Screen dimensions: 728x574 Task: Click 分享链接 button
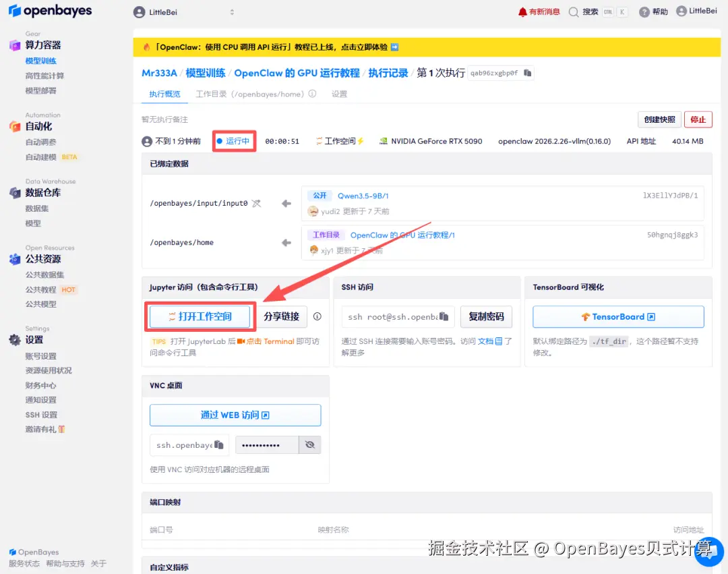(281, 317)
